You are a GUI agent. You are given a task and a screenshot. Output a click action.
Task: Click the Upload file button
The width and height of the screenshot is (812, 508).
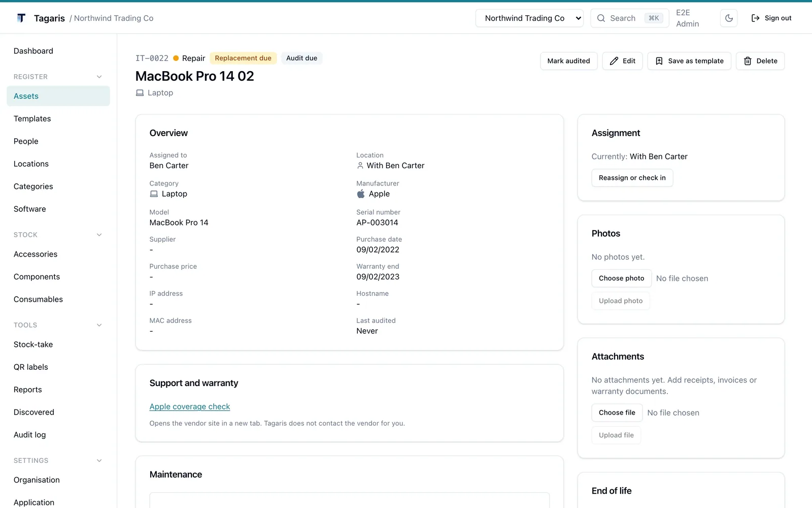[616, 435]
